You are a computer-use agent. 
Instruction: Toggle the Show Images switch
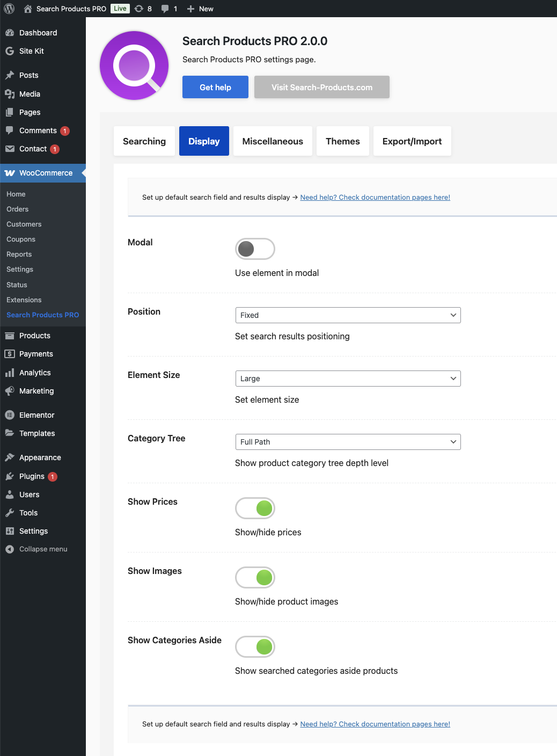click(x=255, y=577)
